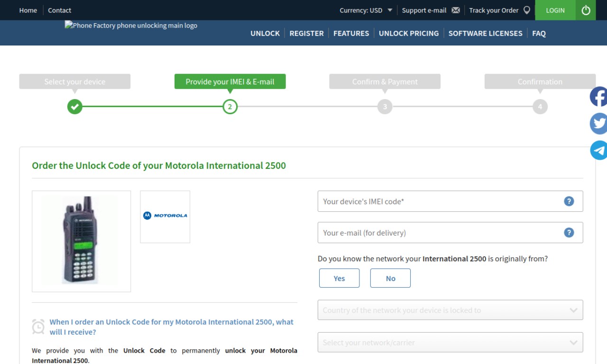Click the green checkmark step 1 circle
Image resolution: width=607 pixels, height=364 pixels.
pyautogui.click(x=75, y=107)
